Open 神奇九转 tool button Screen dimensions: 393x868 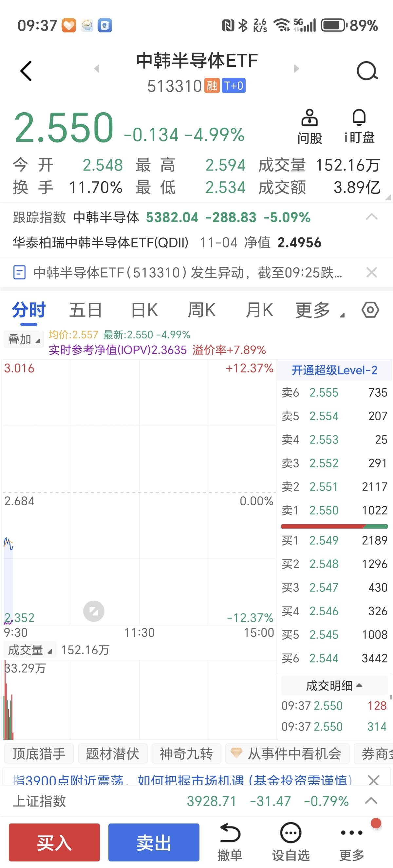(186, 753)
